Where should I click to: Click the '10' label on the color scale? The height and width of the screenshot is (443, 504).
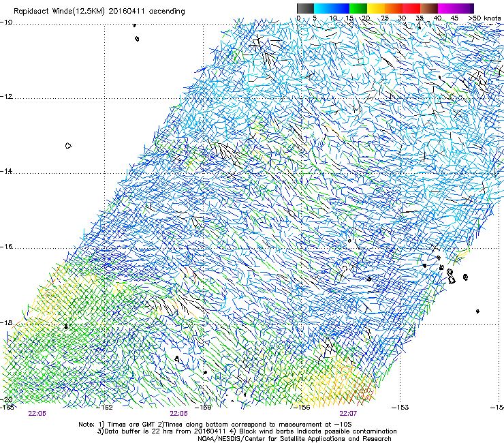pos(333,18)
